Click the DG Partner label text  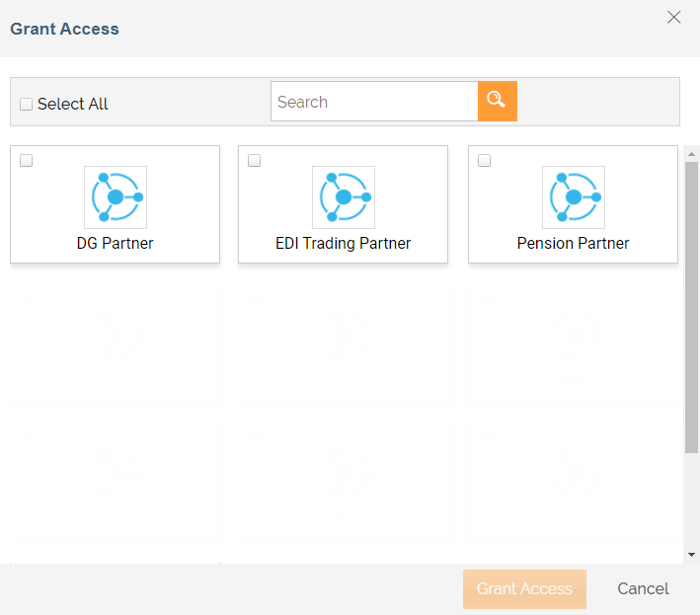pyautogui.click(x=116, y=243)
